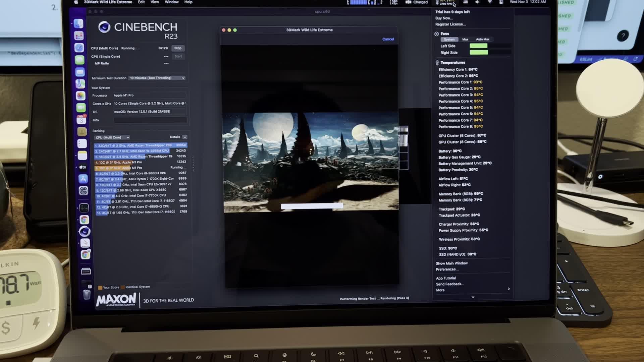This screenshot has width=644, height=362.
Task: Click the volume icon in the menu bar
Action: (478, 2)
